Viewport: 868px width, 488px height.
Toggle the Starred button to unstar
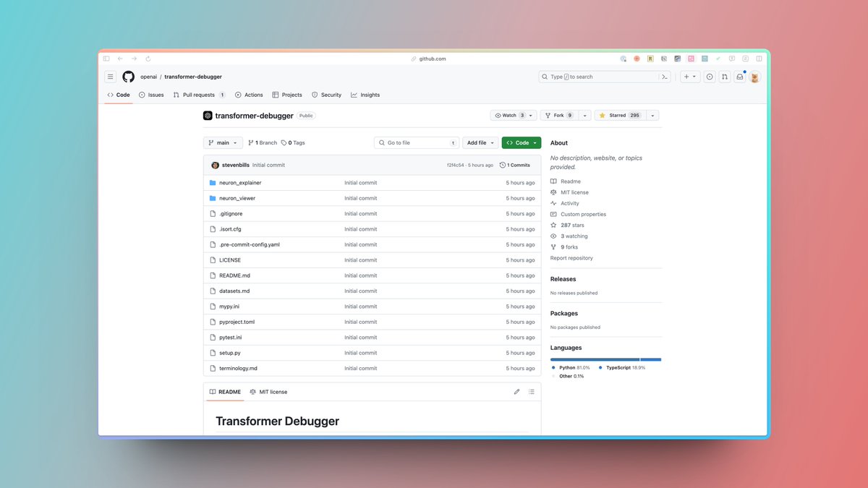(620, 116)
